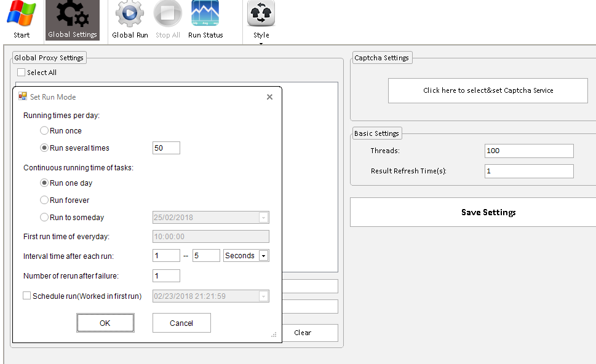Image resolution: width=596 pixels, height=364 pixels.
Task: Select the Run forever option
Action: coord(44,200)
